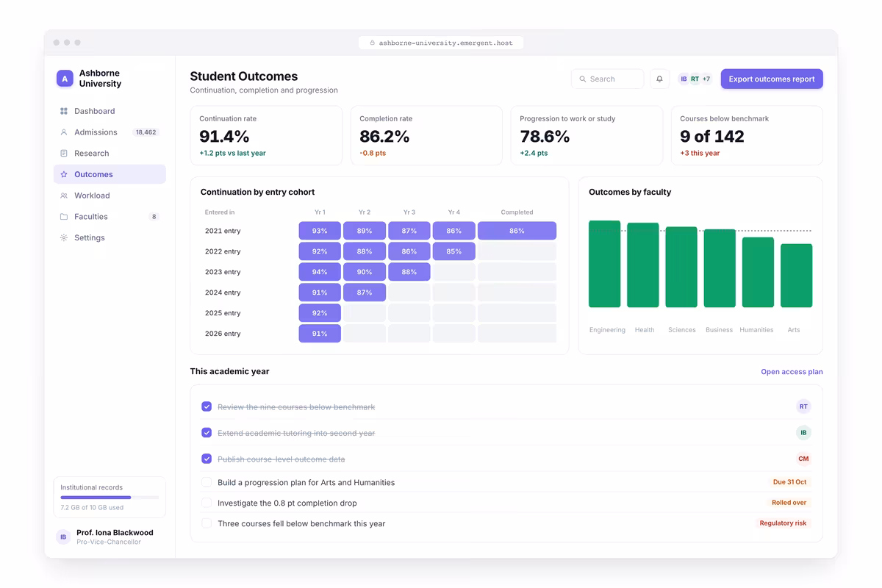Open the Research section
Image resolution: width=882 pixels, height=588 pixels.
(110, 154)
